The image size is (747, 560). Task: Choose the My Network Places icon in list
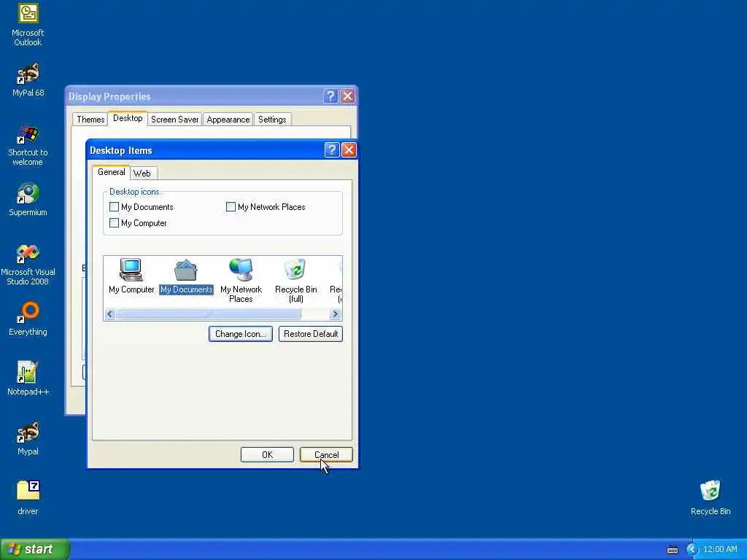point(241,281)
